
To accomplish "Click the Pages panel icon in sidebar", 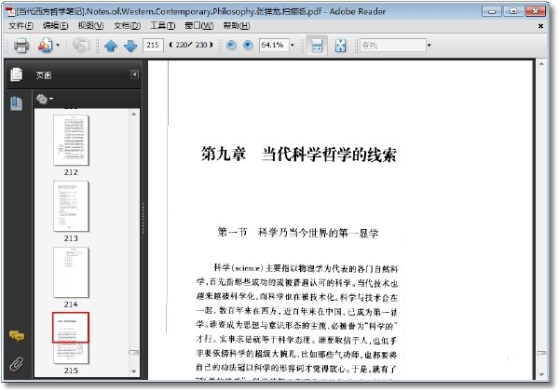I will tap(17, 74).
